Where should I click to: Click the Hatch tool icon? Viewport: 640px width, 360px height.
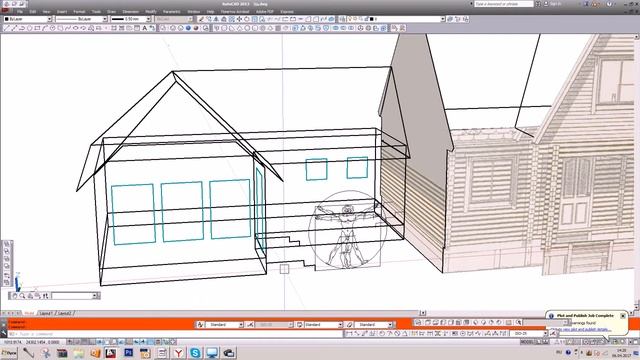[114, 28]
